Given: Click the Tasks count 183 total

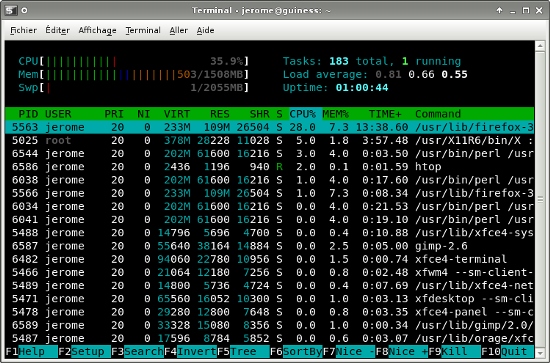Looking at the screenshot, I should coord(361,61).
